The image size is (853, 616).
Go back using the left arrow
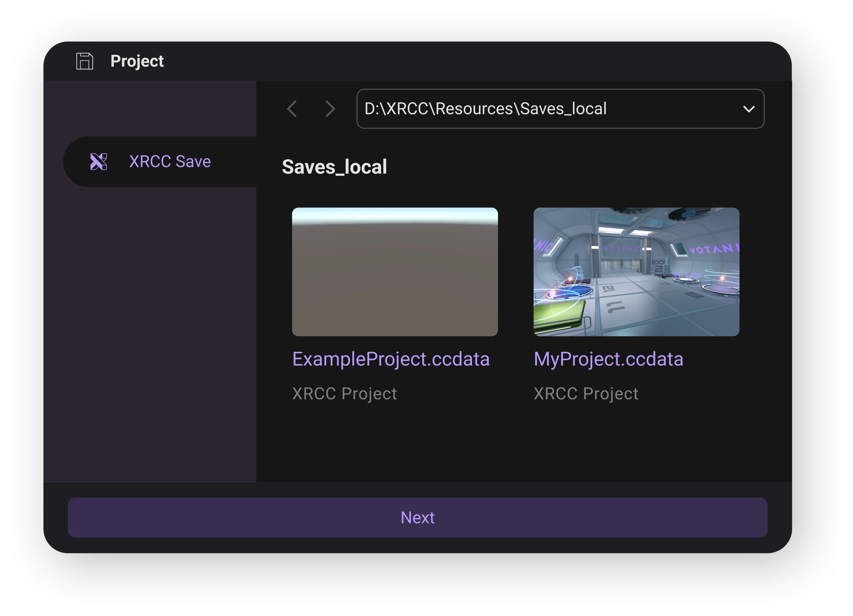(x=292, y=109)
